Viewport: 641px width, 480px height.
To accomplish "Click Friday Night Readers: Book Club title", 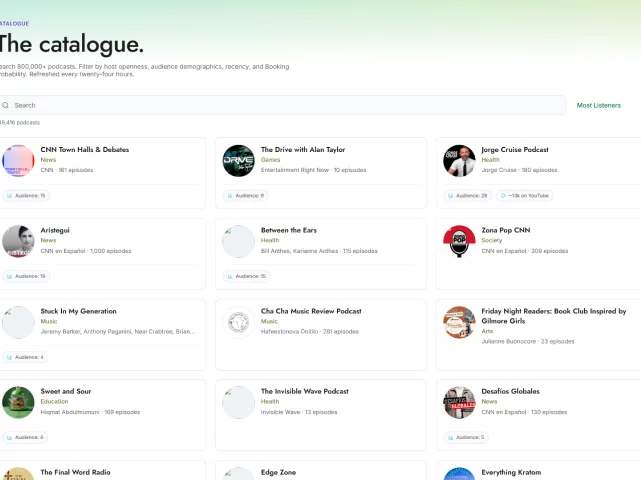I will (554, 316).
